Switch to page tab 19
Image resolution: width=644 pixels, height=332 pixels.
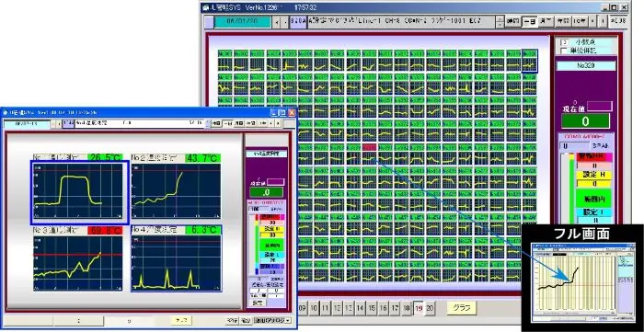[419, 308]
